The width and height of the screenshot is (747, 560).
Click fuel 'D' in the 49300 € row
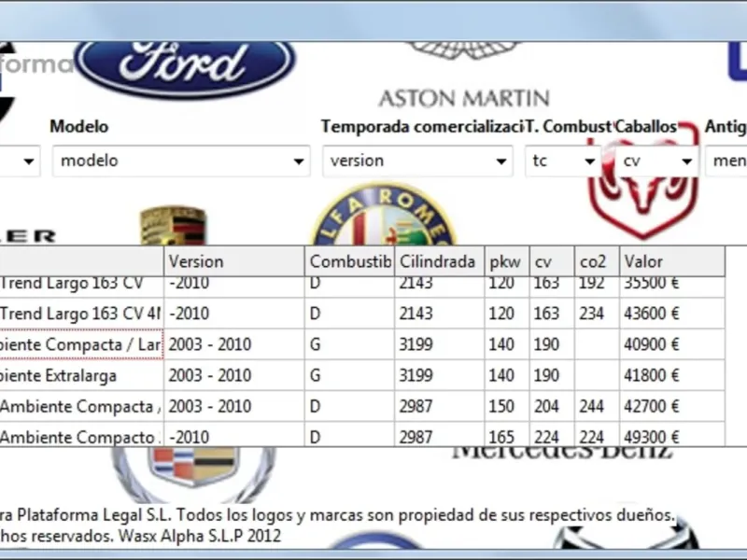(349, 435)
